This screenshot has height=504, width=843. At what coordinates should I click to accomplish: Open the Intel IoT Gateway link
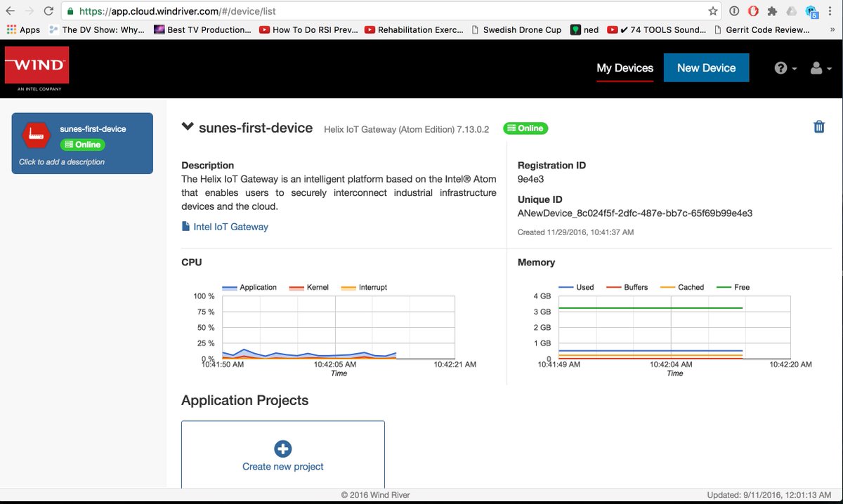tap(230, 227)
